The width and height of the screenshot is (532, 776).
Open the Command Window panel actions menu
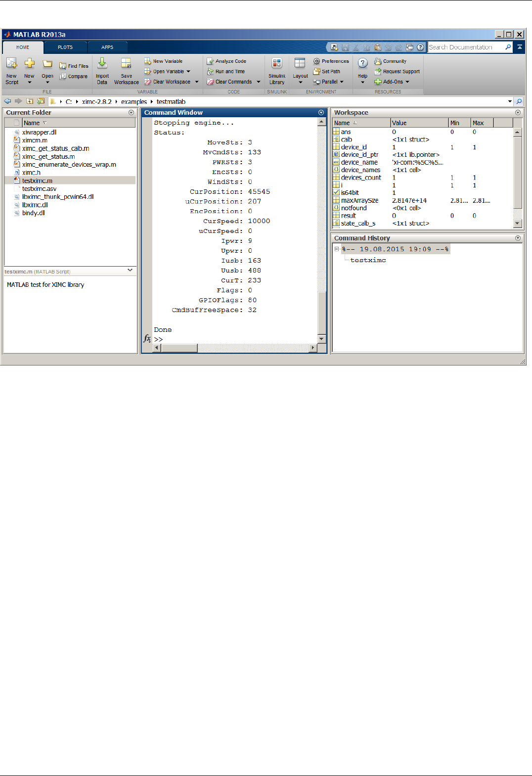pos(321,112)
